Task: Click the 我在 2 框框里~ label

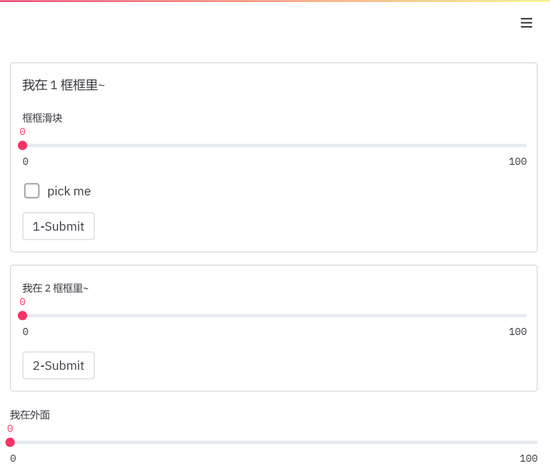Action: 55,288
